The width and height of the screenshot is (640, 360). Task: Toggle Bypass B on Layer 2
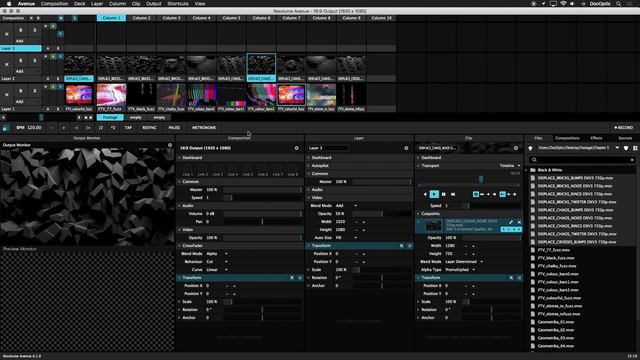pyautogui.click(x=20, y=60)
